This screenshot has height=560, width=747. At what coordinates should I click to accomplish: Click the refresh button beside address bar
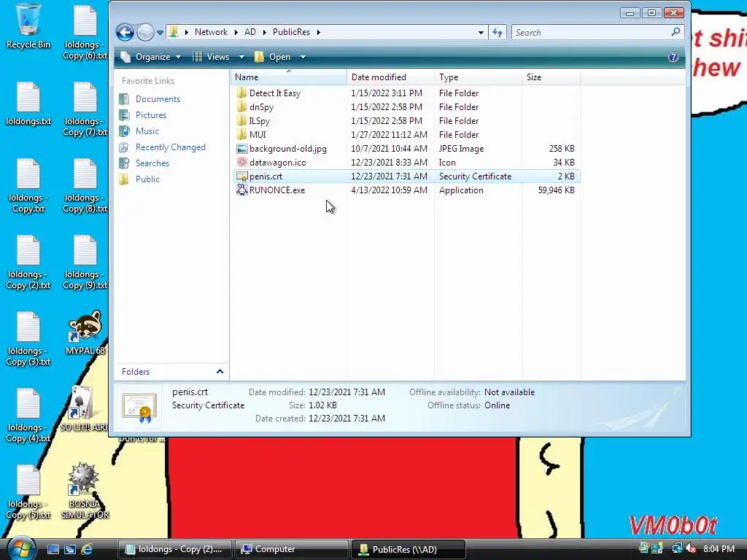(498, 32)
